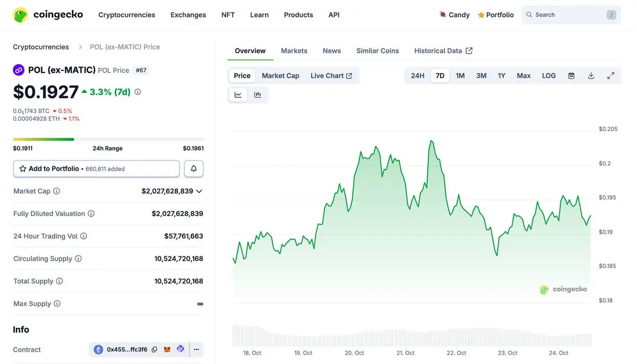The height and width of the screenshot is (364, 637).
Task: Open the Similar Coins tab
Action: 377,51
